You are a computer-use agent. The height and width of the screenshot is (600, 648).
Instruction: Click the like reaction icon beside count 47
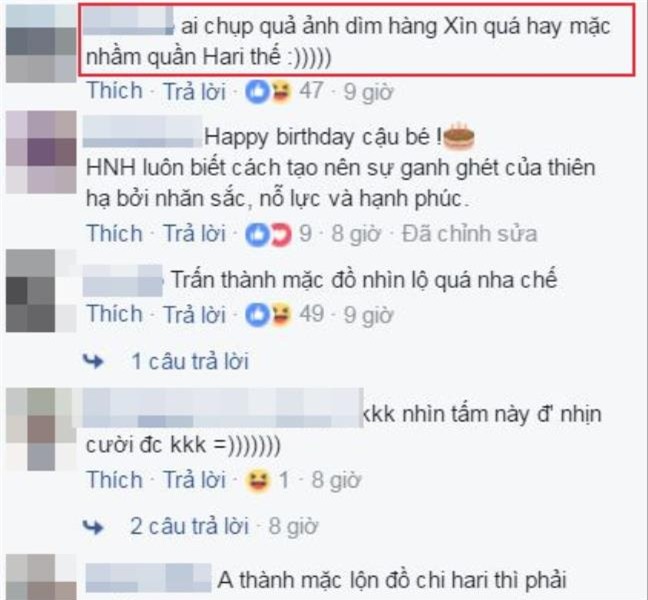coord(257,91)
